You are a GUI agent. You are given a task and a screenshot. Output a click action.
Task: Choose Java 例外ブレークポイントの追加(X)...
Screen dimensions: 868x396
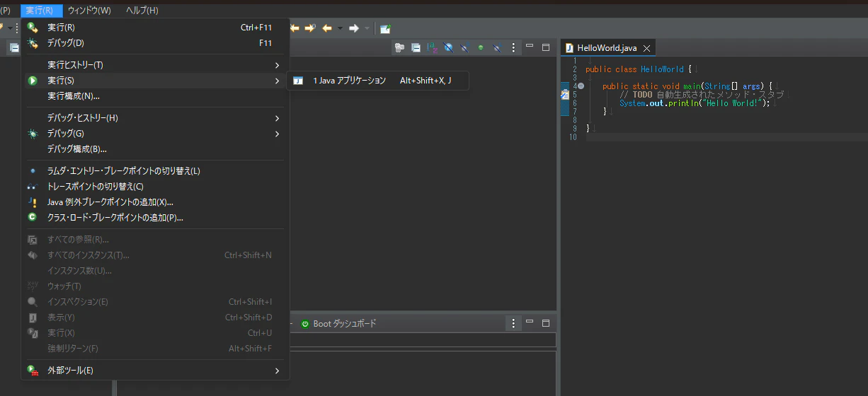click(155, 202)
